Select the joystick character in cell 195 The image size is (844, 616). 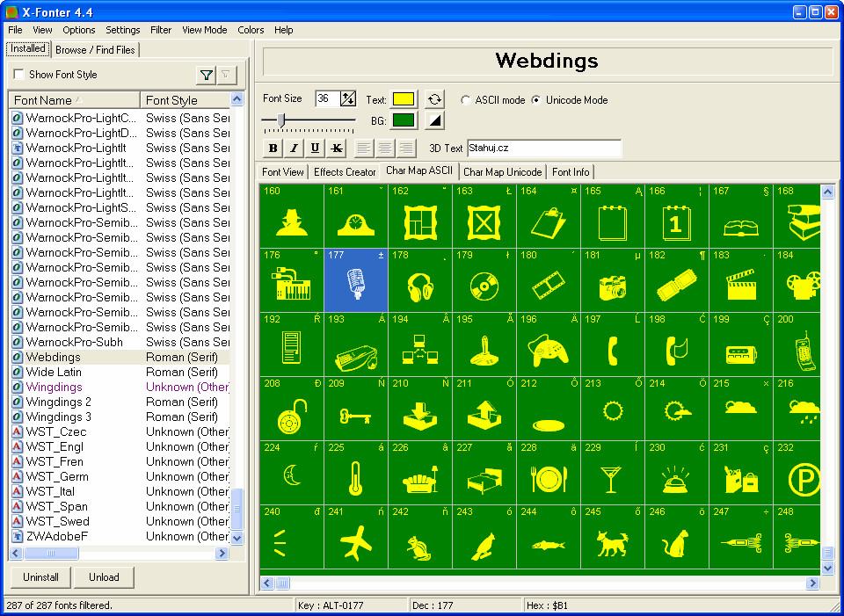pyautogui.click(x=484, y=344)
